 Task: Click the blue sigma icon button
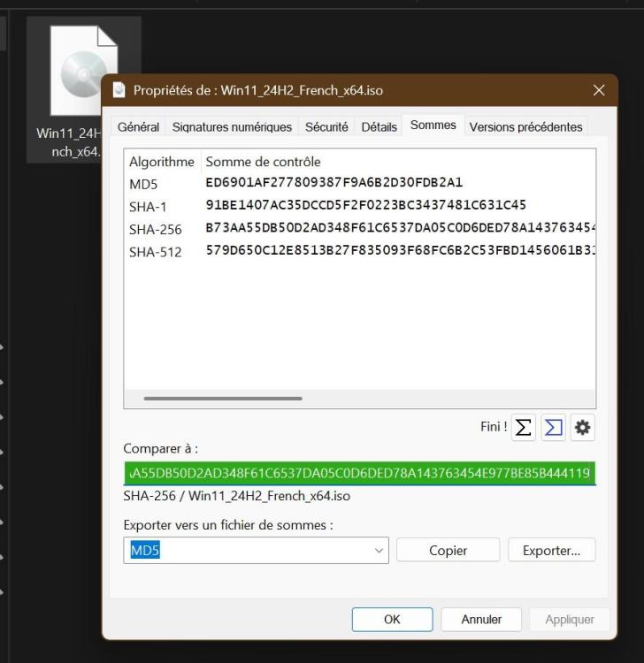(554, 428)
